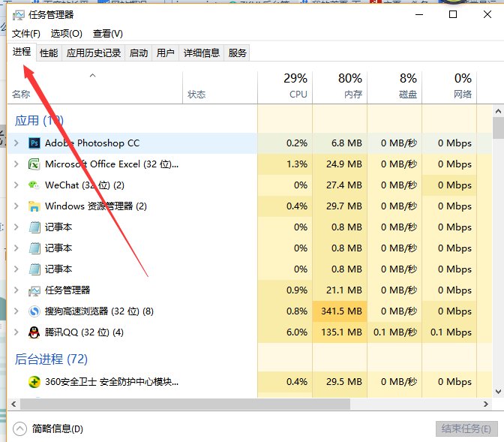Minimize the 任务管理器 window
This screenshot has width=504, height=442.
[419, 14]
